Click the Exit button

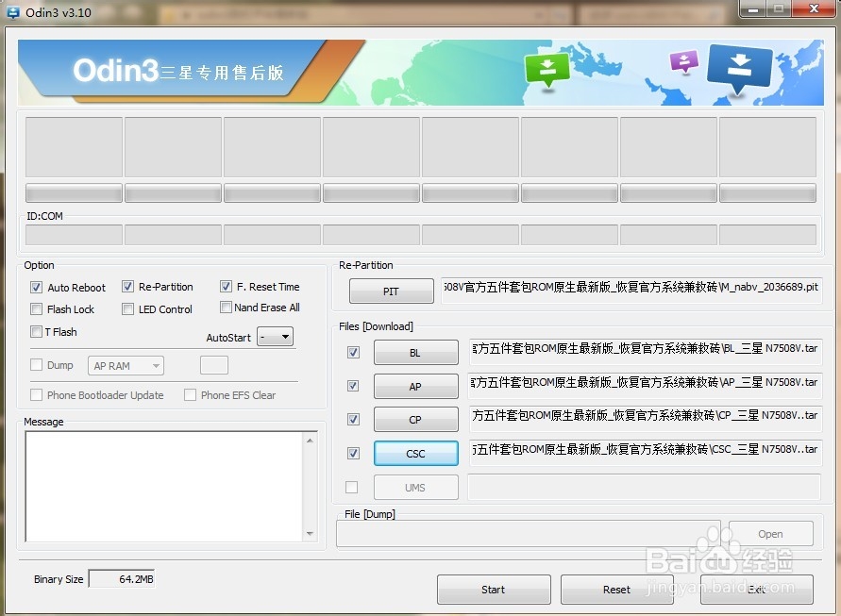(757, 590)
